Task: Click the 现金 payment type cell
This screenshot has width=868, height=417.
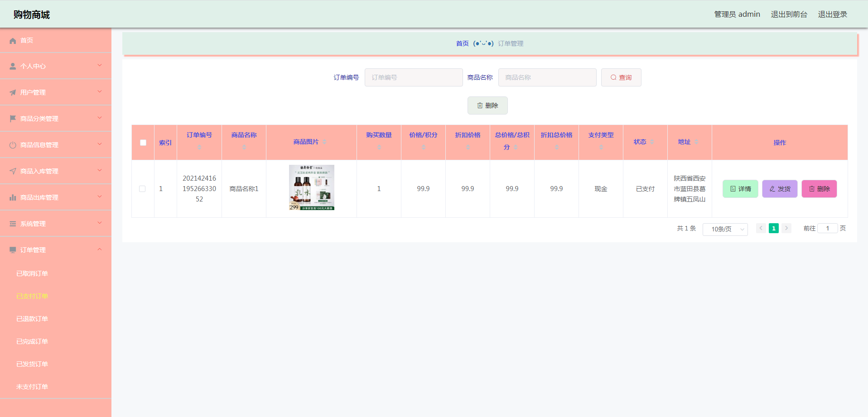Action: (601, 189)
